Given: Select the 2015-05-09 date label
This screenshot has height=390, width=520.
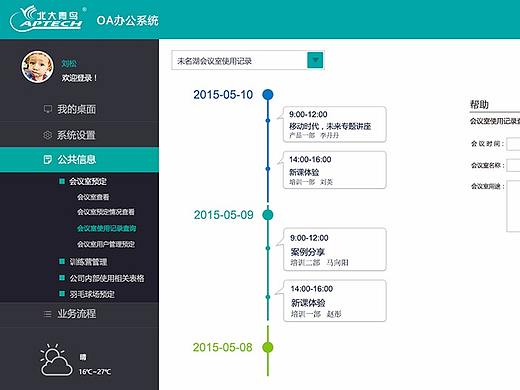Looking at the screenshot, I should click(223, 215).
